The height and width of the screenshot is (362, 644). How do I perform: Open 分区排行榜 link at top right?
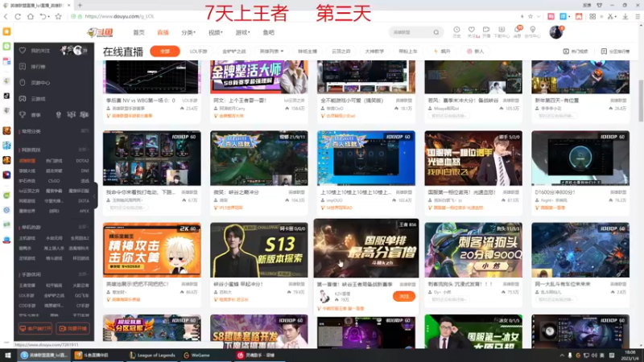tap(615, 51)
